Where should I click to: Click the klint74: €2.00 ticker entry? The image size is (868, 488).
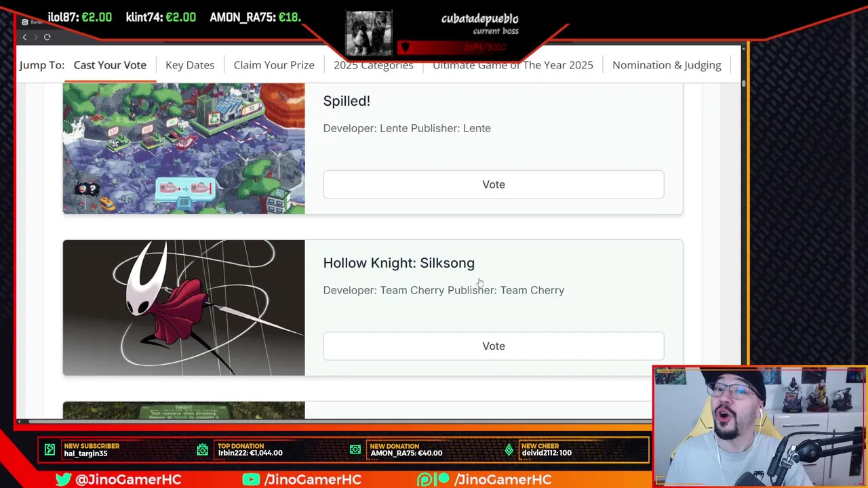pyautogui.click(x=161, y=18)
